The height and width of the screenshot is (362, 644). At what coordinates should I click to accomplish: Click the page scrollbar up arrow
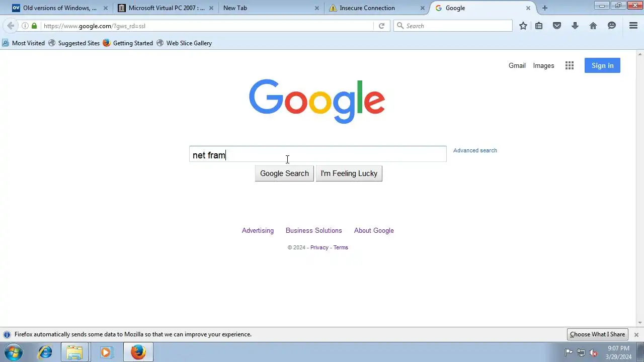pyautogui.click(x=640, y=53)
